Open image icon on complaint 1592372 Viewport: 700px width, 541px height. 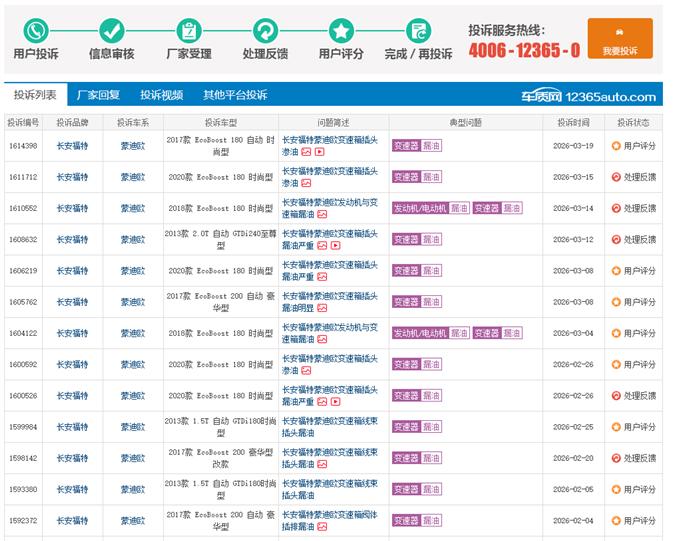coord(322,527)
